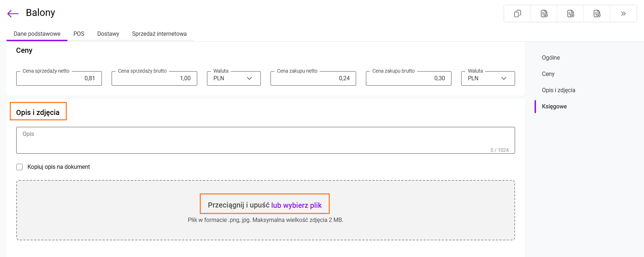Expand more actions with double chevron
This screenshot has height=257, width=644.
point(623,14)
